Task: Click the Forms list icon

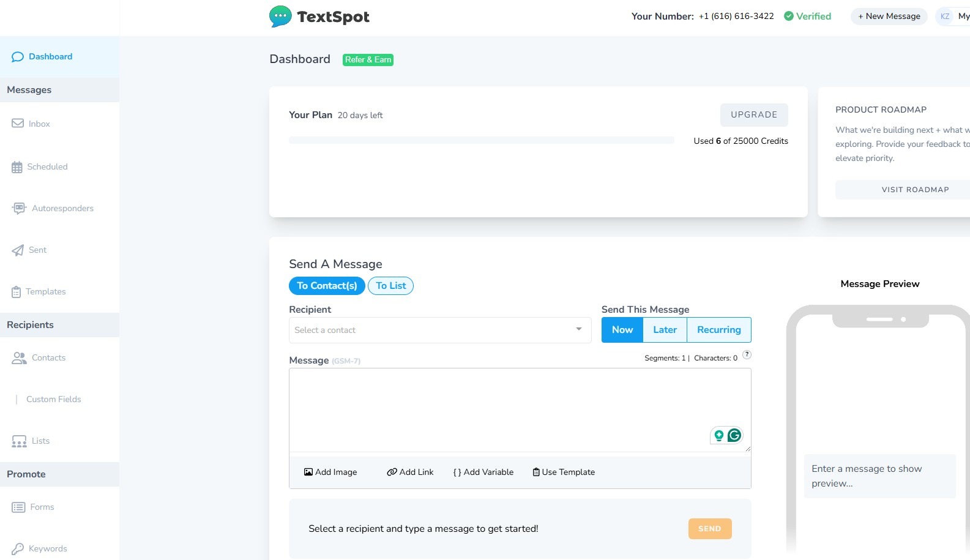Action: [18, 507]
